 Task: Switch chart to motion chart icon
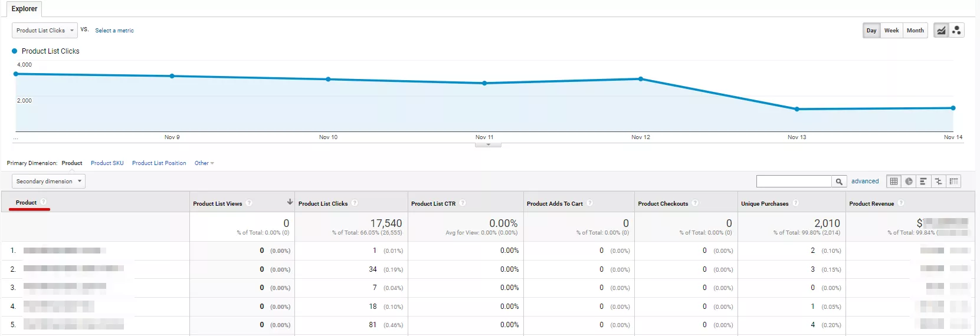coord(956,30)
